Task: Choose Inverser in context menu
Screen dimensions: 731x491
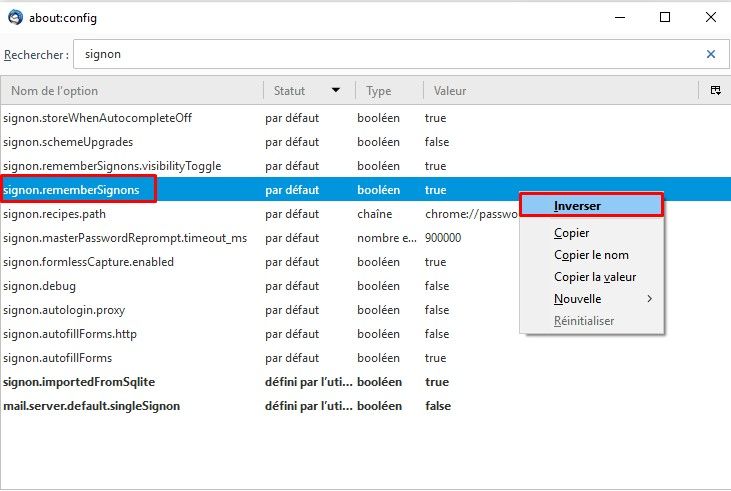Action: [591, 206]
